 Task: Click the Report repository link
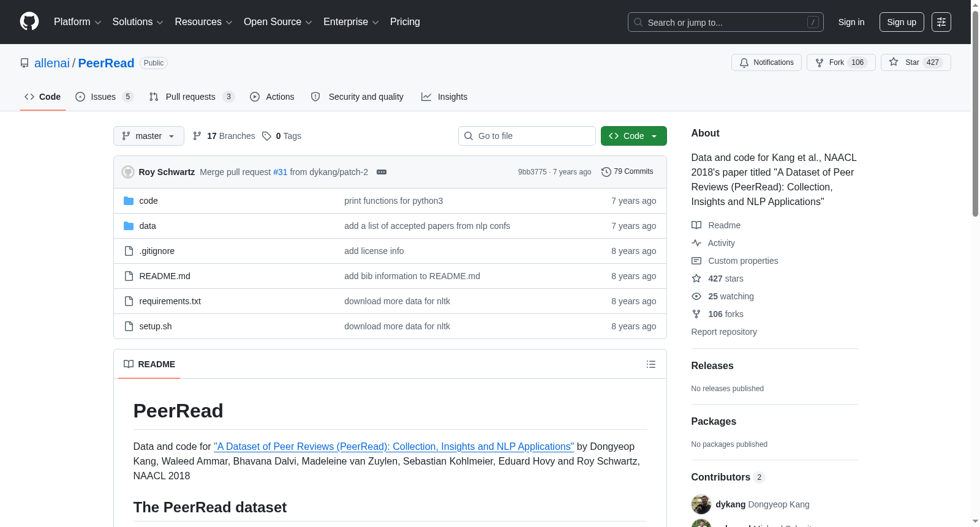coord(724,332)
